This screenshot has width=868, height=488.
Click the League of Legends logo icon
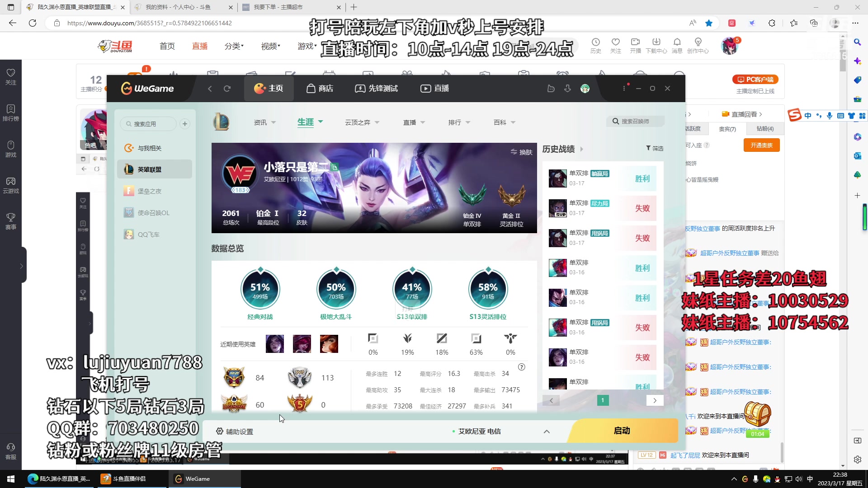pos(221,122)
